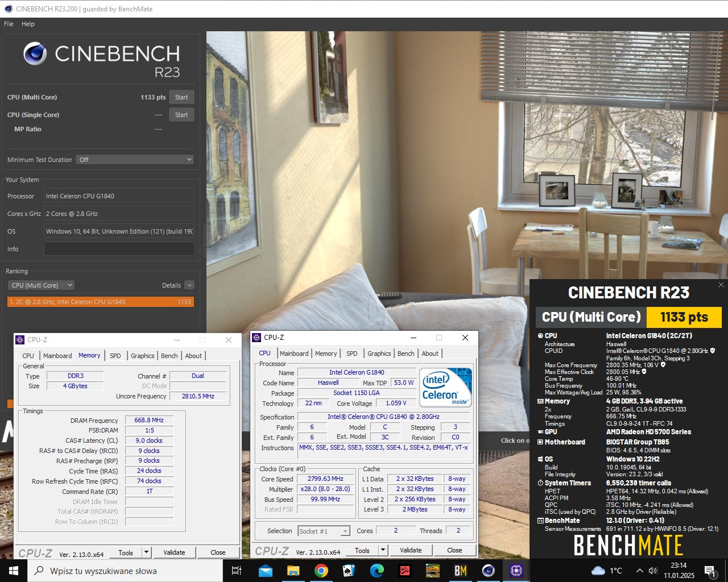Open the Solitaire cards app from the taskbar
Viewport: 728px width, 582px height.
click(349, 571)
